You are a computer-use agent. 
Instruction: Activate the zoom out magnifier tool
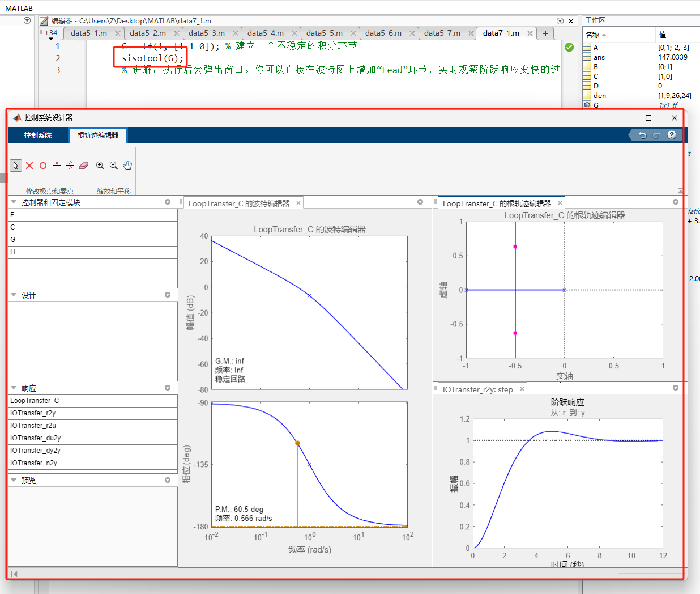tap(114, 166)
